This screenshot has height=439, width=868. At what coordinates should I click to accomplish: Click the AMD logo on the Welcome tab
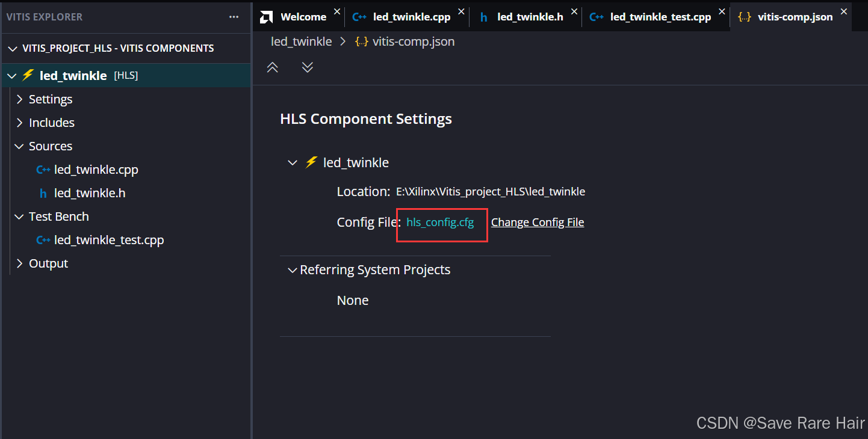point(266,17)
